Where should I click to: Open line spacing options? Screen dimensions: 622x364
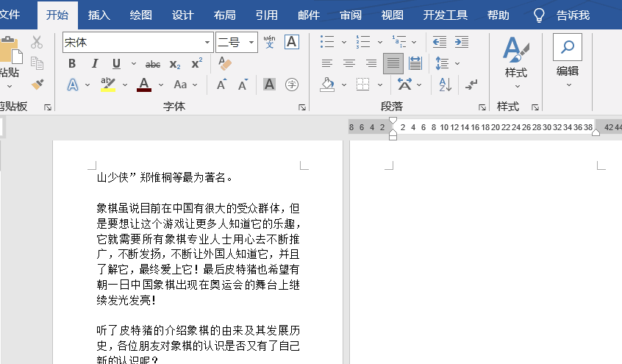(443, 63)
